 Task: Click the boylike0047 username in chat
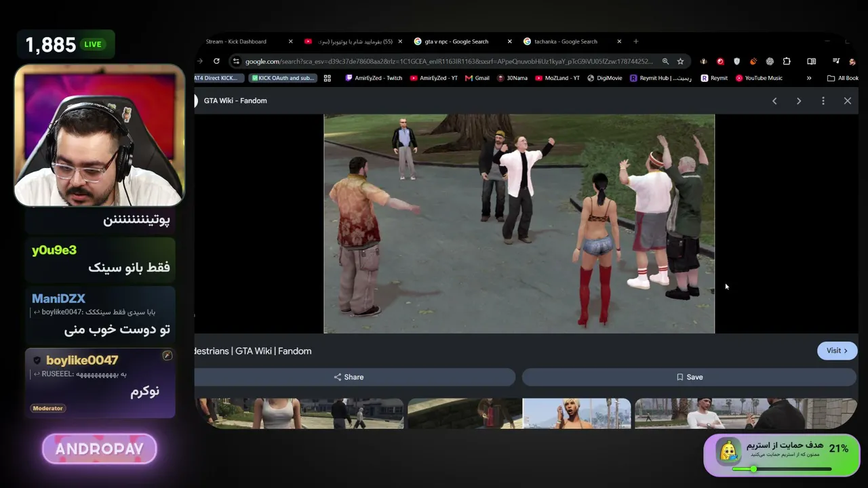click(82, 360)
